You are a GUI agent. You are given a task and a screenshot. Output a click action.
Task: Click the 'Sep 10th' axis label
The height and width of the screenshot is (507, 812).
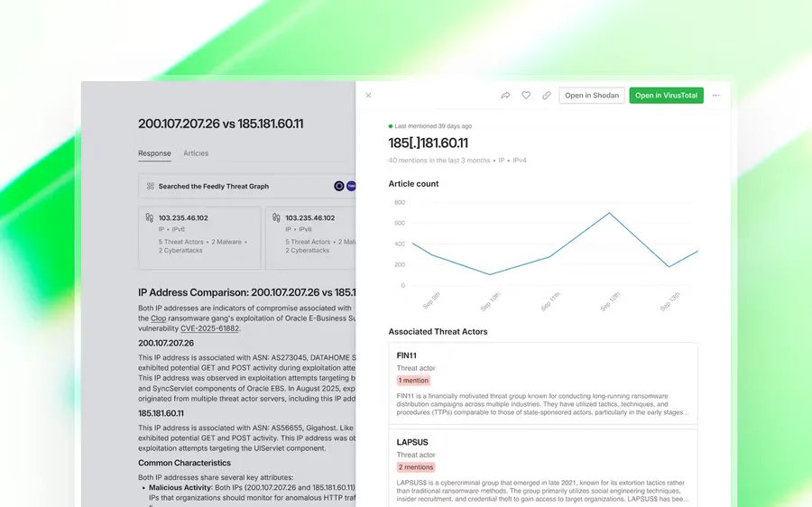tap(491, 301)
